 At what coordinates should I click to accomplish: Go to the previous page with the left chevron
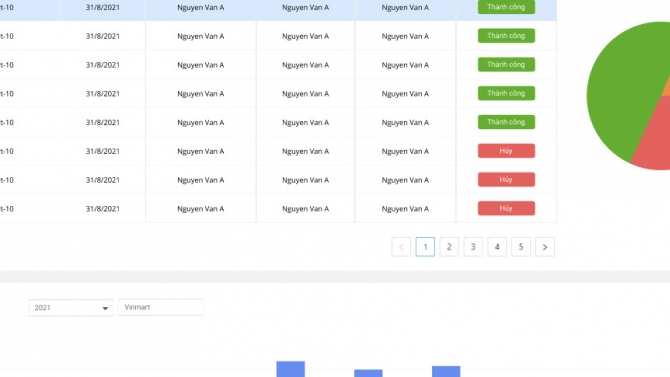(401, 247)
